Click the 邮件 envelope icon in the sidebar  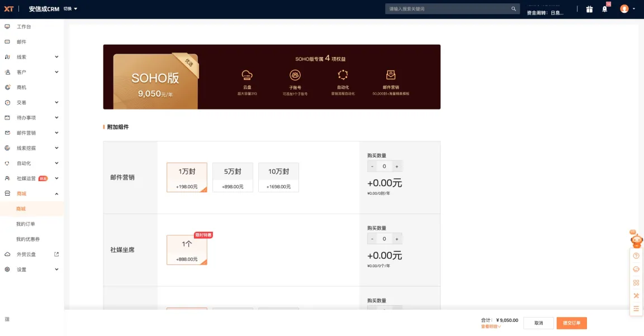pyautogui.click(x=7, y=42)
